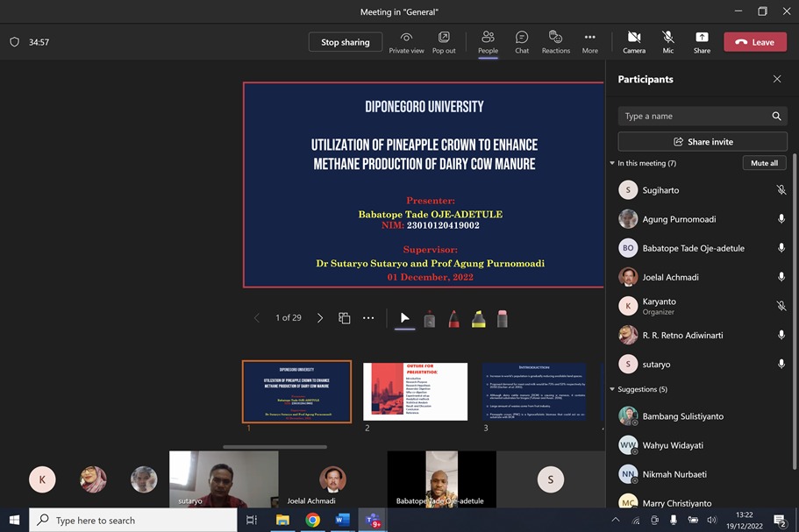Collapse the Suggestions section
The height and width of the screenshot is (532, 799).
click(612, 389)
